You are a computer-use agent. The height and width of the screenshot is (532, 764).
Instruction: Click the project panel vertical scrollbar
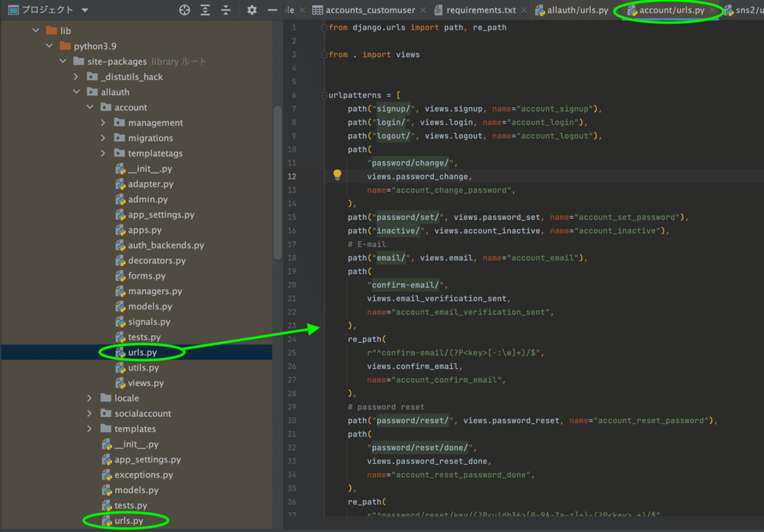pos(277,181)
